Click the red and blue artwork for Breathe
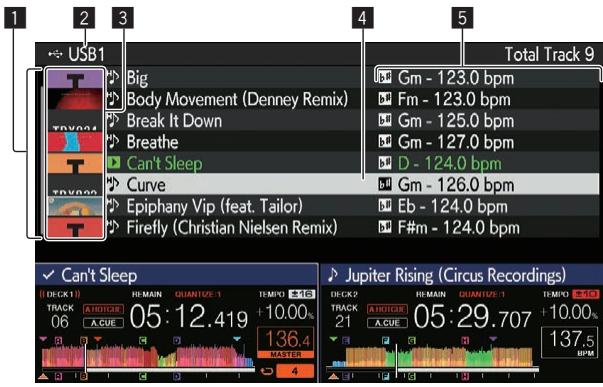 tap(75, 142)
